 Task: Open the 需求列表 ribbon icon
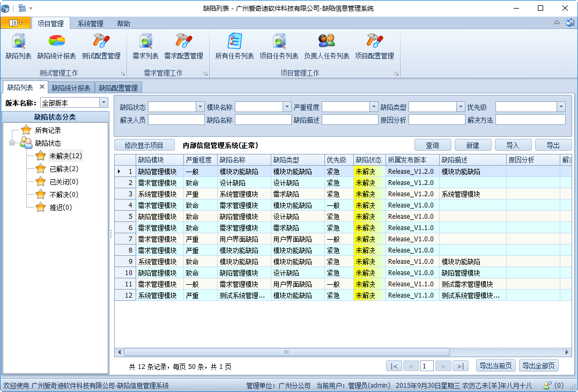point(145,41)
